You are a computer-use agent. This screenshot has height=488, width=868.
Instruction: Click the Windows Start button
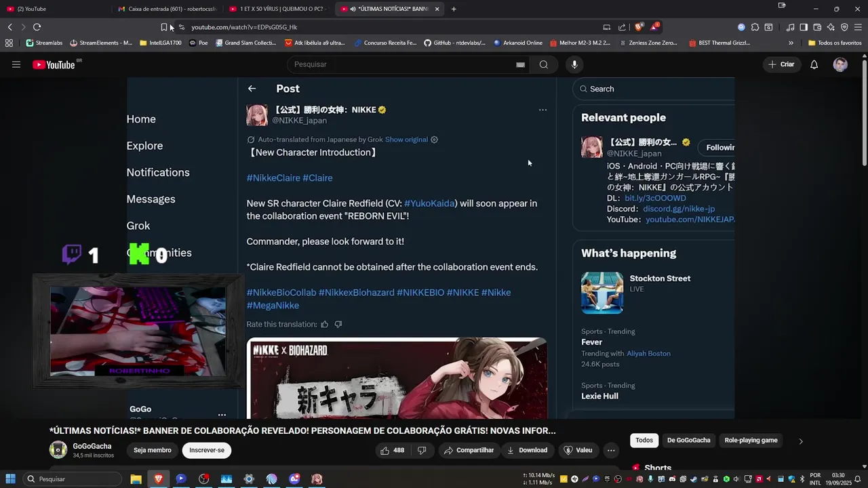[10, 479]
